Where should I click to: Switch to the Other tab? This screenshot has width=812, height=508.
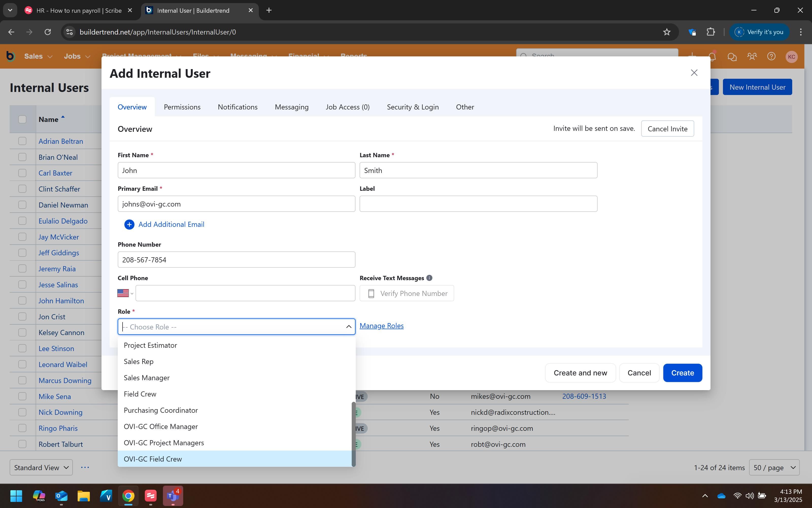(x=465, y=107)
